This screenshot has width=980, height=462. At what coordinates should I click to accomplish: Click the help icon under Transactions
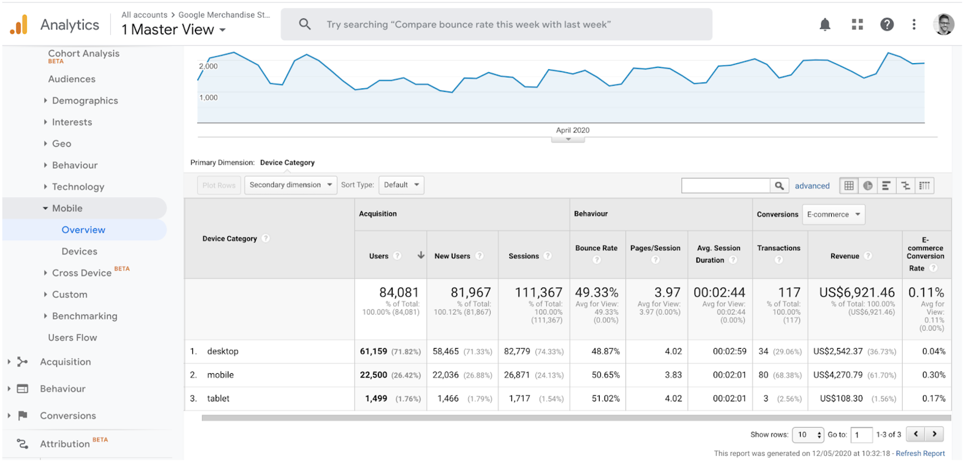[778, 260]
